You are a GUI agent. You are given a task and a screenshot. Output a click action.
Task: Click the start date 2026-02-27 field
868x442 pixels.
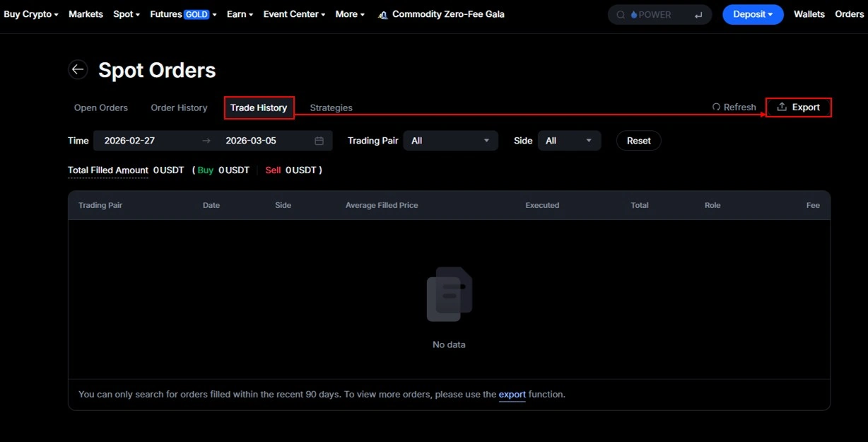pos(129,141)
